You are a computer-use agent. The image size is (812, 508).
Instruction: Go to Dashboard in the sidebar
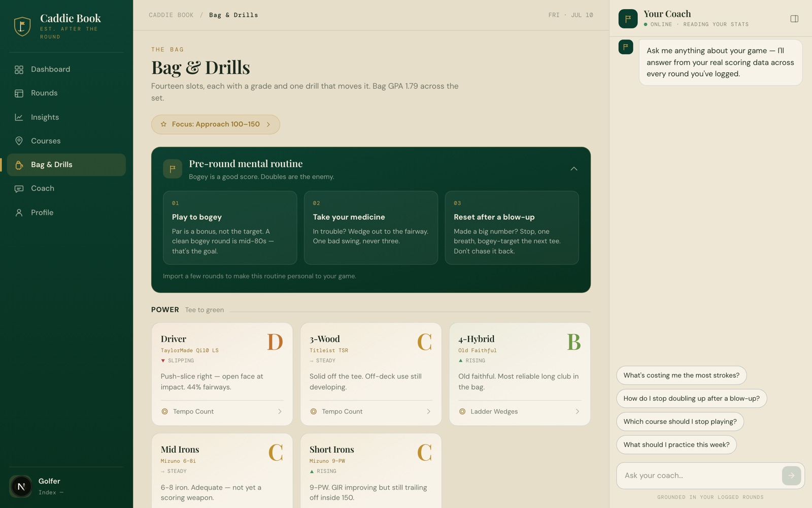(x=66, y=70)
